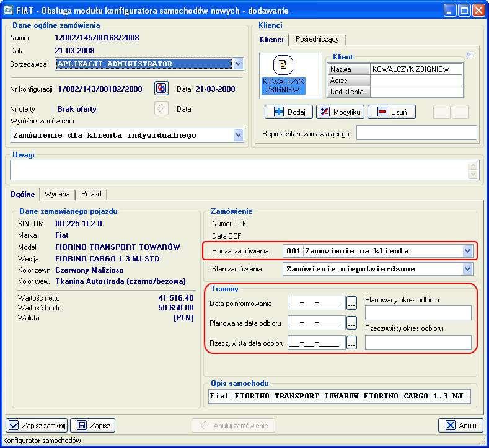Click the offer tag icon button
The image size is (489, 448).
point(161,108)
